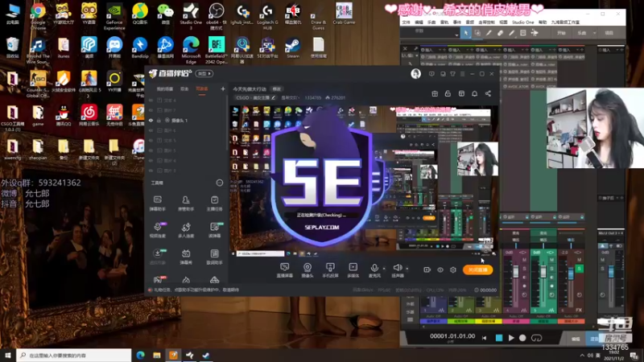The height and width of the screenshot is (362, 644).
Task: Open the 编辑 menu in Studio One
Action: [419, 23]
